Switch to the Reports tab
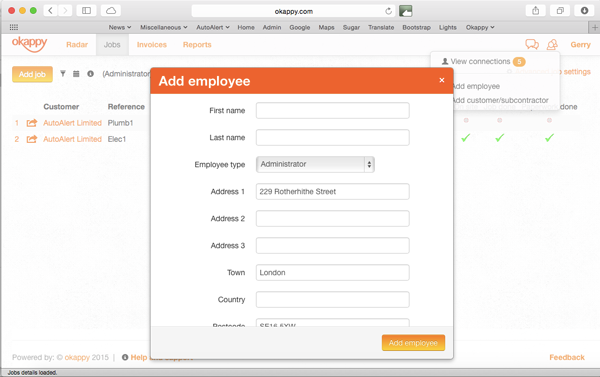 pos(197,44)
